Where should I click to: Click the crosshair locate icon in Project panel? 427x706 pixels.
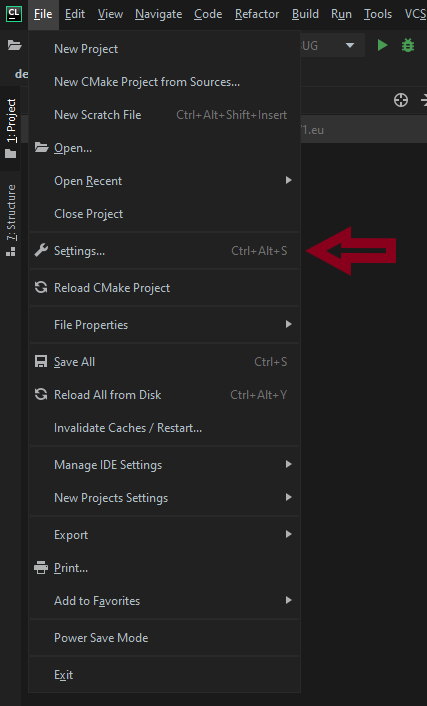tap(401, 100)
